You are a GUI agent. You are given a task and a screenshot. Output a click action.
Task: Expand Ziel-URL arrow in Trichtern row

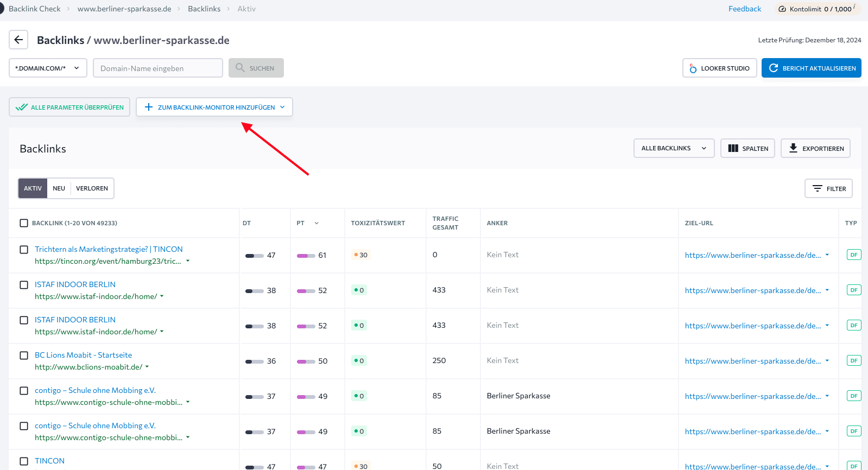(x=827, y=255)
